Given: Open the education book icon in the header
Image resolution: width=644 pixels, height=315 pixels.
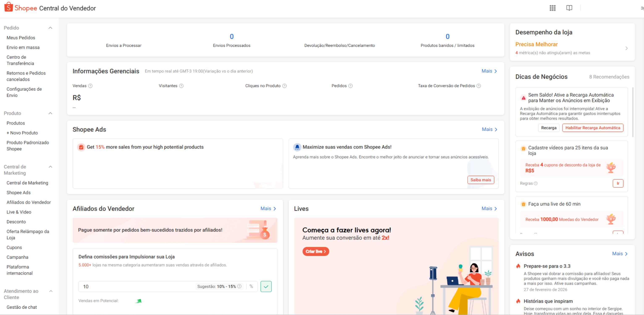Looking at the screenshot, I should 569,8.
